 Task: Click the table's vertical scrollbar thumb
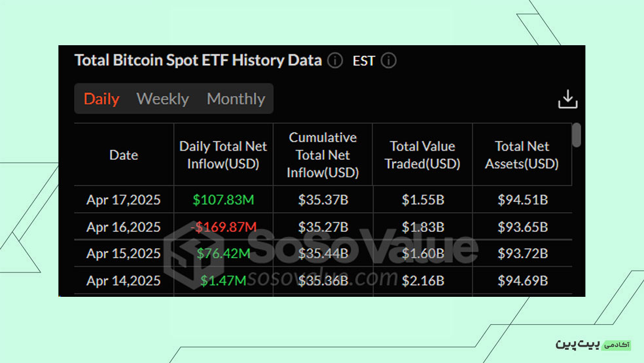[577, 135]
